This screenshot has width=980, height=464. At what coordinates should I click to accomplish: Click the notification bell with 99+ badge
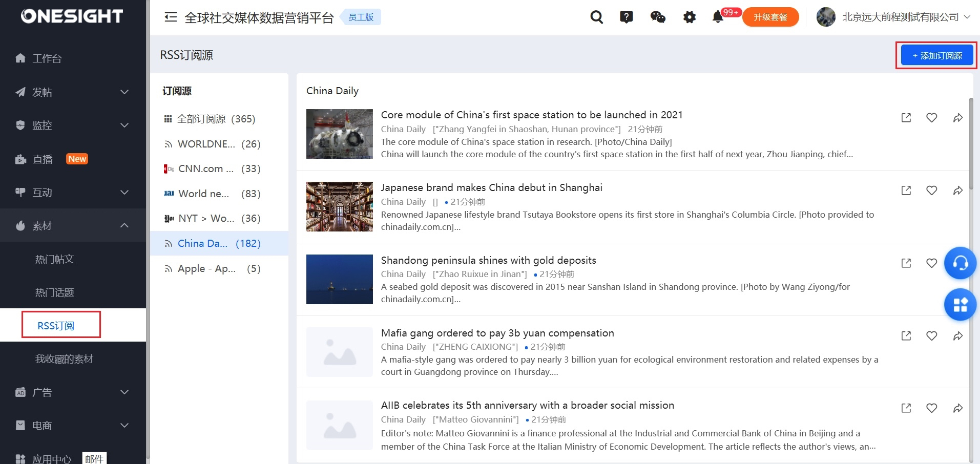(718, 17)
